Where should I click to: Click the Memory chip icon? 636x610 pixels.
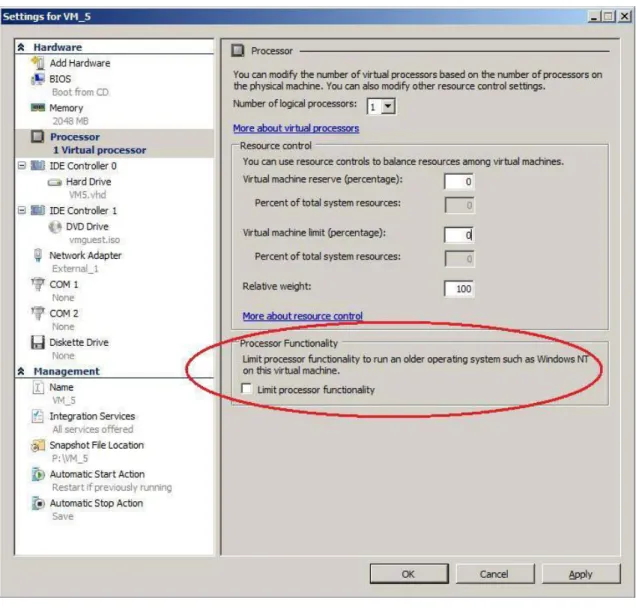tap(38, 107)
